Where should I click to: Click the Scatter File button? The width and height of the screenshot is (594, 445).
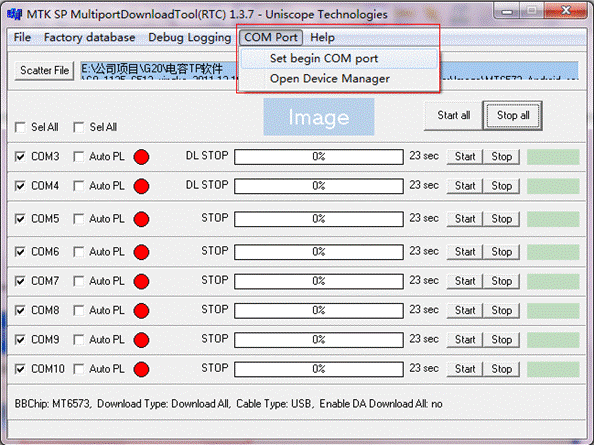coord(44,70)
